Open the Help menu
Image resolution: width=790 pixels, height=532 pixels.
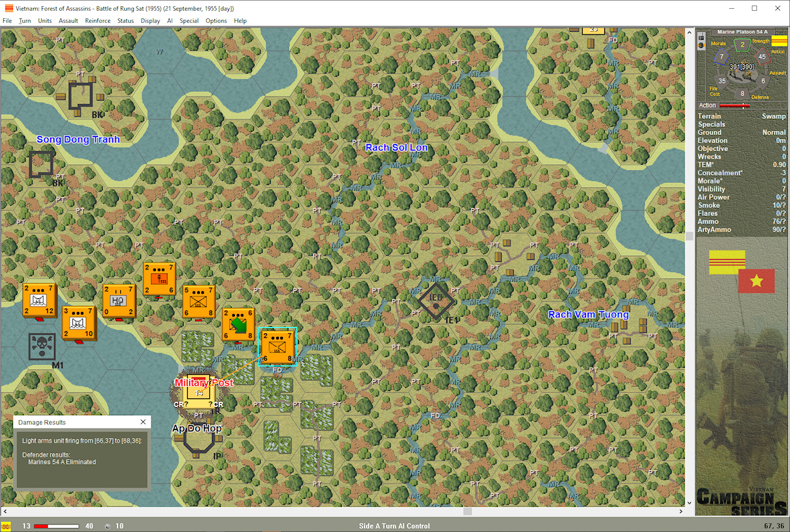click(240, 21)
